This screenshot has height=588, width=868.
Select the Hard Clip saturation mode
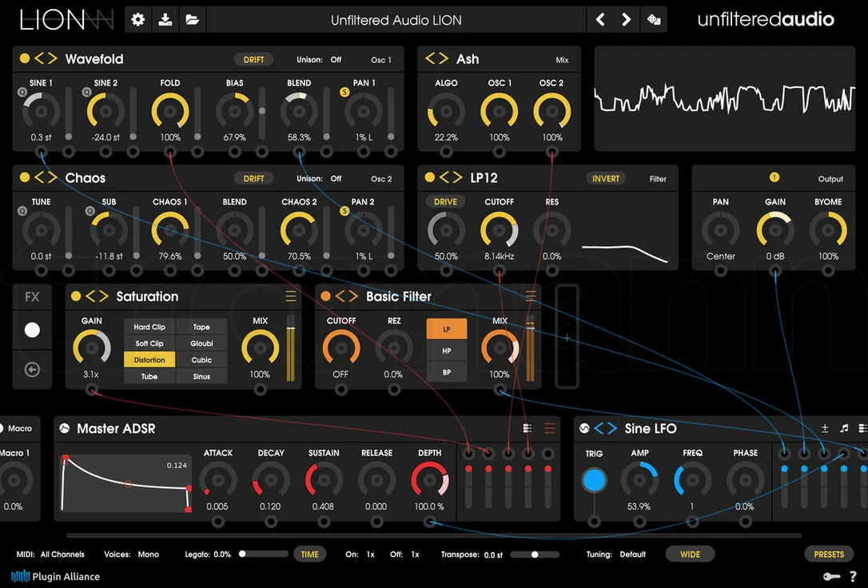click(x=149, y=327)
